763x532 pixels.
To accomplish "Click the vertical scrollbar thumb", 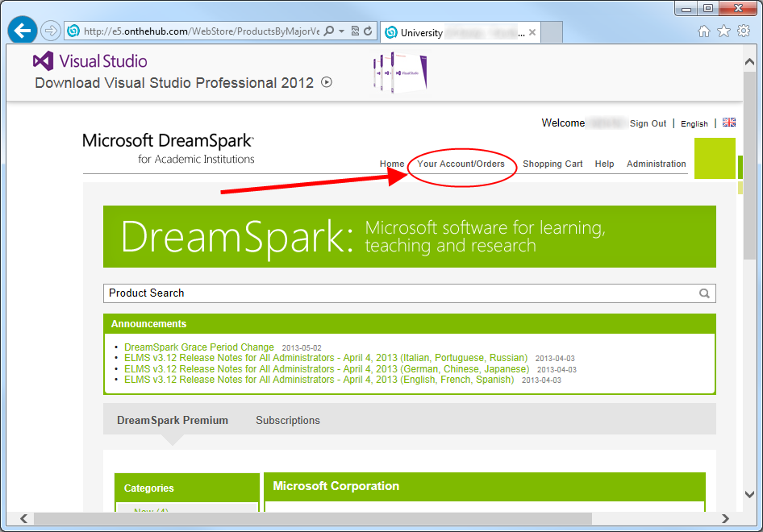I will click(x=749, y=165).
